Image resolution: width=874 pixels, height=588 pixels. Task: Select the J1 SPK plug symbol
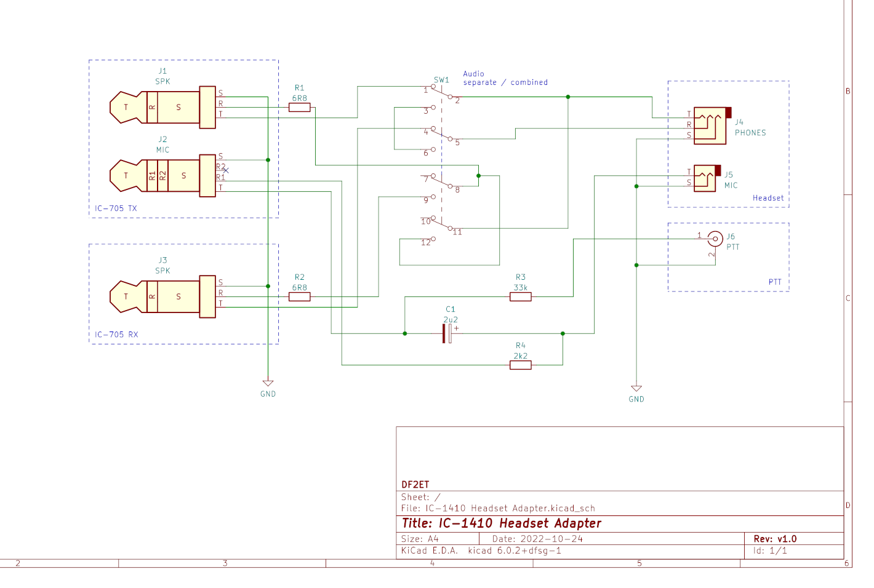click(x=162, y=107)
